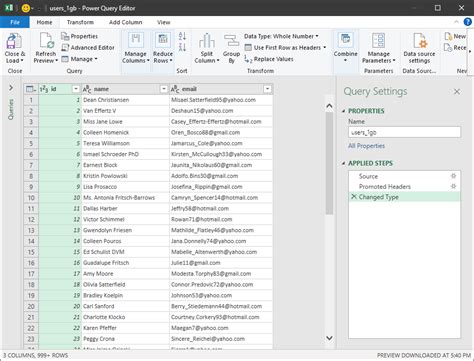
Task: Click the Split Column icon
Action: tap(207, 40)
